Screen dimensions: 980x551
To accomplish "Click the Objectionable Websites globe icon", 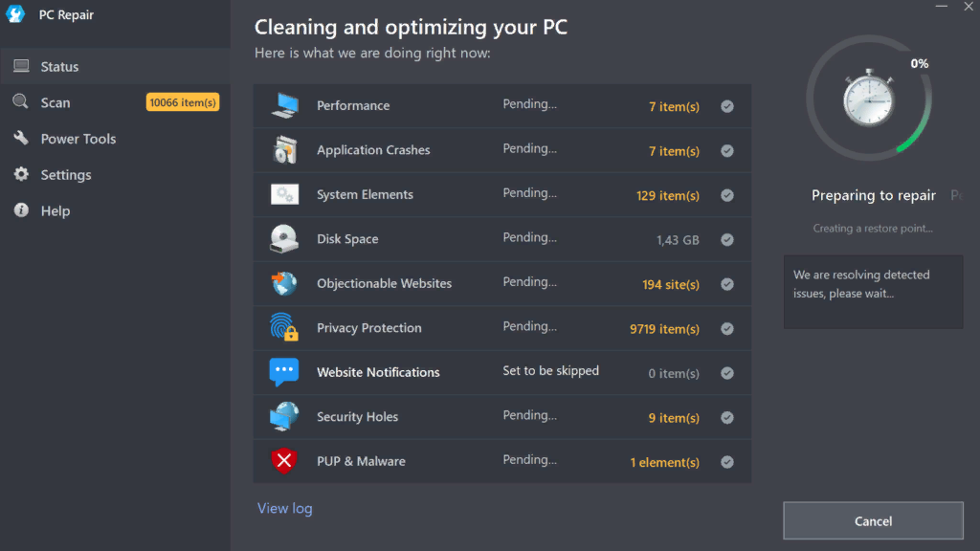I will point(283,283).
